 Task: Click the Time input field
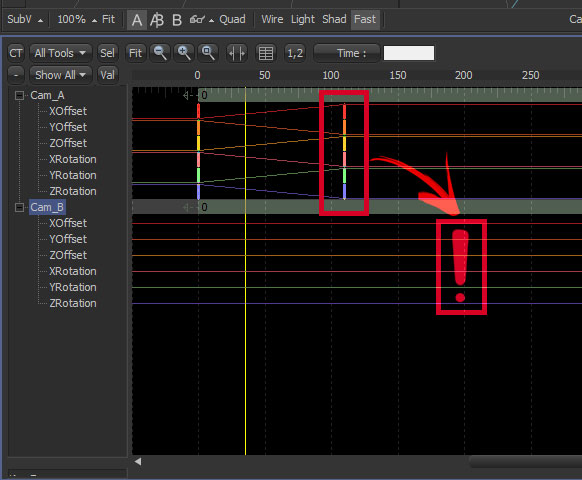(409, 53)
